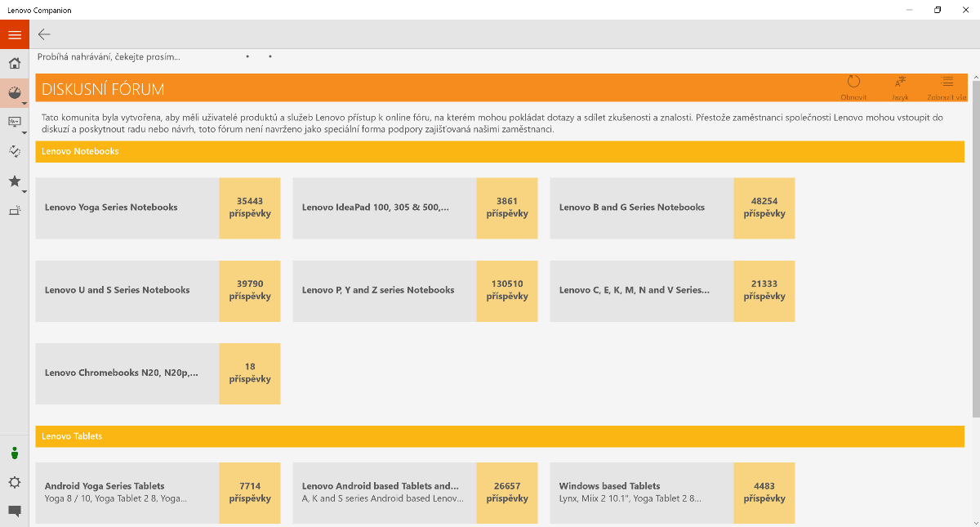The height and width of the screenshot is (527, 980).
Task: Expand the gauge icon sidebar submenu
Action: [x=24, y=104]
